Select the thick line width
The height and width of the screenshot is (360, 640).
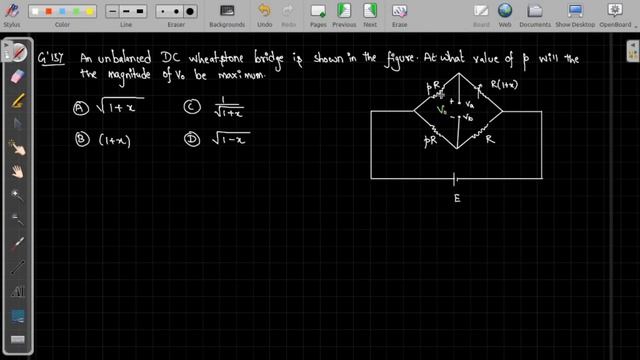pos(140,11)
